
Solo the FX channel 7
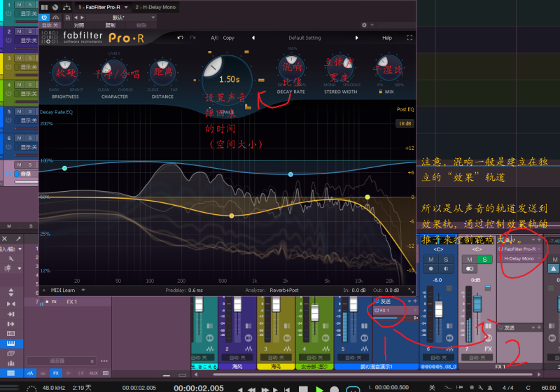tap(483, 260)
